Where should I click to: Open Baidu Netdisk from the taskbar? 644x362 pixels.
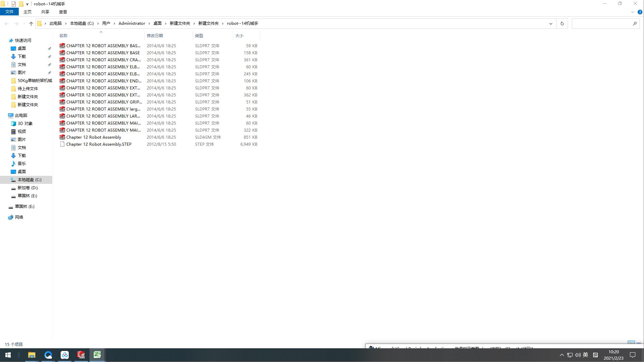(64, 355)
